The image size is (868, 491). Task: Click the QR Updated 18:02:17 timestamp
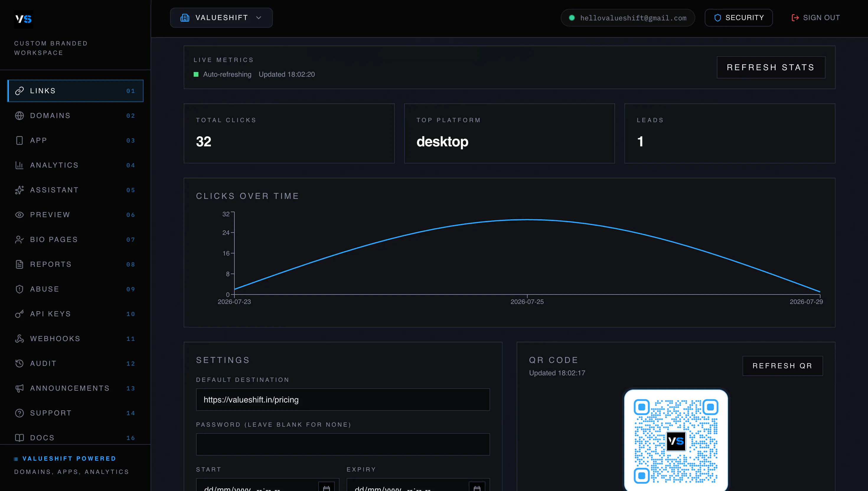(557, 373)
